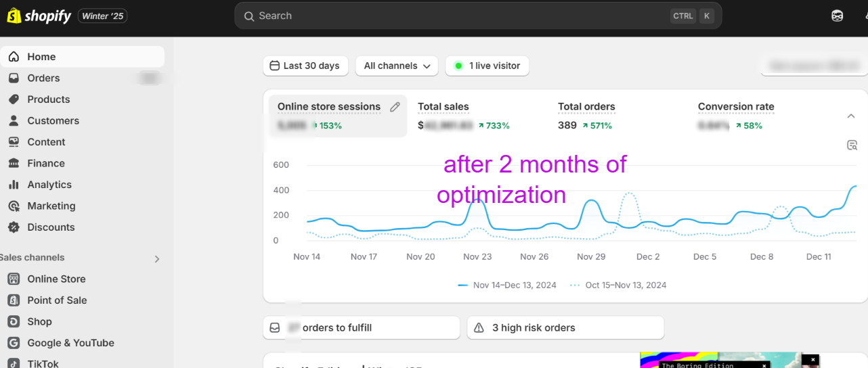Click the 58% conversion rate change
The height and width of the screenshot is (368, 868).
(x=748, y=126)
